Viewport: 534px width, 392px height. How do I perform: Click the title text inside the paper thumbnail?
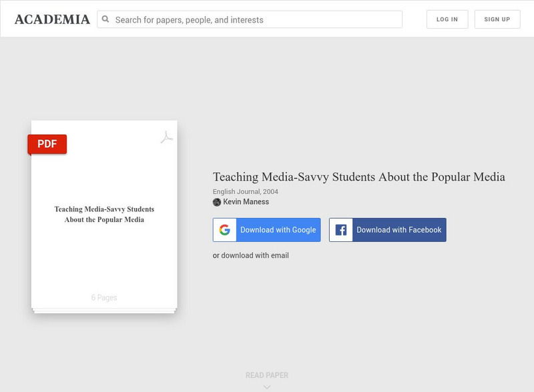[104, 214]
